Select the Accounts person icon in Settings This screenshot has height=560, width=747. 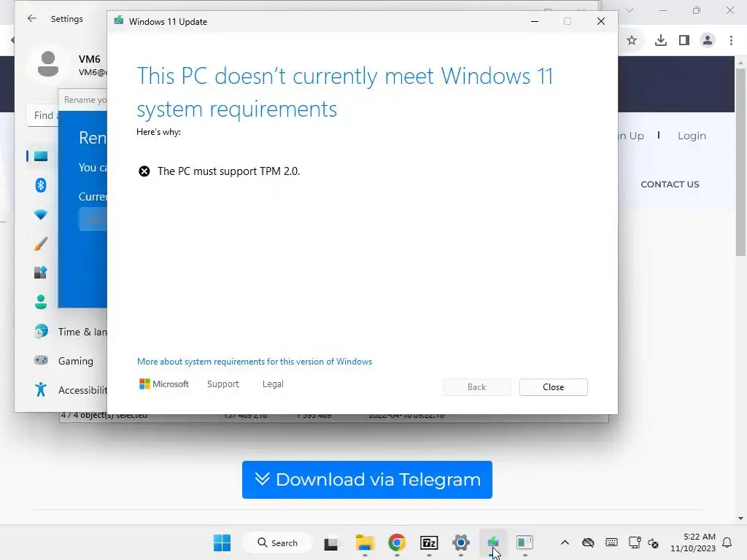41,302
